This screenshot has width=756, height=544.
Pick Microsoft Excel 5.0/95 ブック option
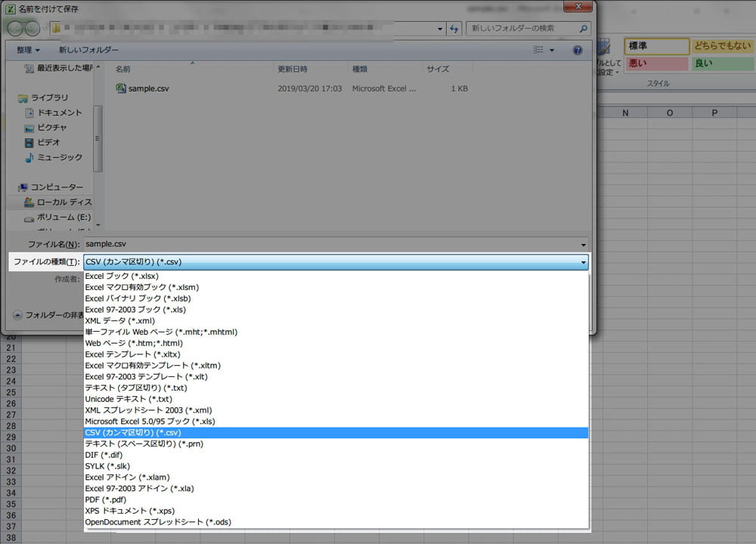[336, 421]
